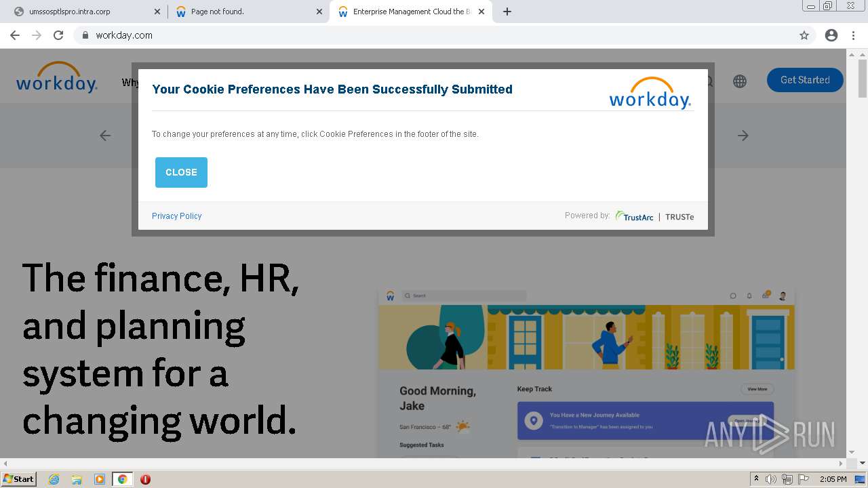Click the red security icon in taskbar
868x488 pixels.
point(145,479)
